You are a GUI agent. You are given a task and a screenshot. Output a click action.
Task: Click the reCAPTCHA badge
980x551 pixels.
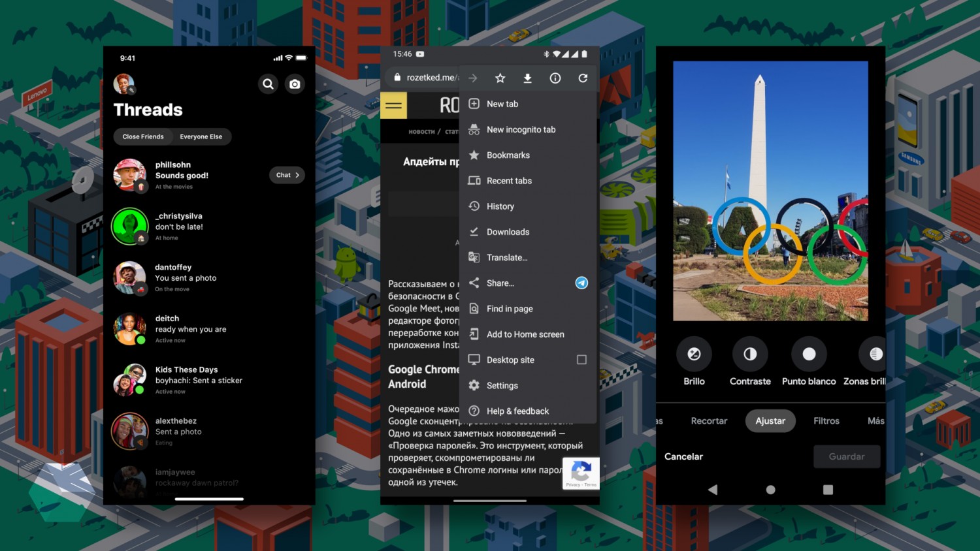click(x=581, y=473)
